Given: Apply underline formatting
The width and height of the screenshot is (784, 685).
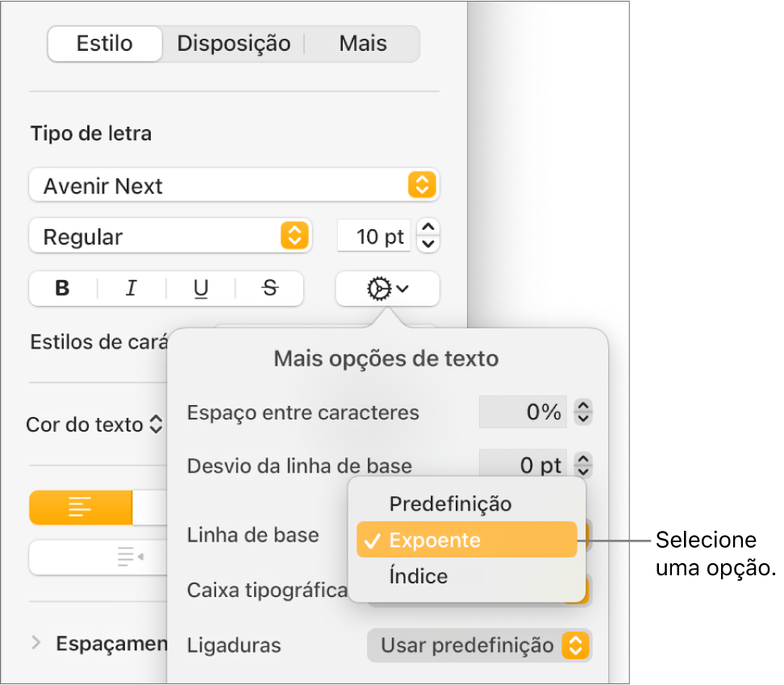Looking at the screenshot, I should tap(201, 289).
